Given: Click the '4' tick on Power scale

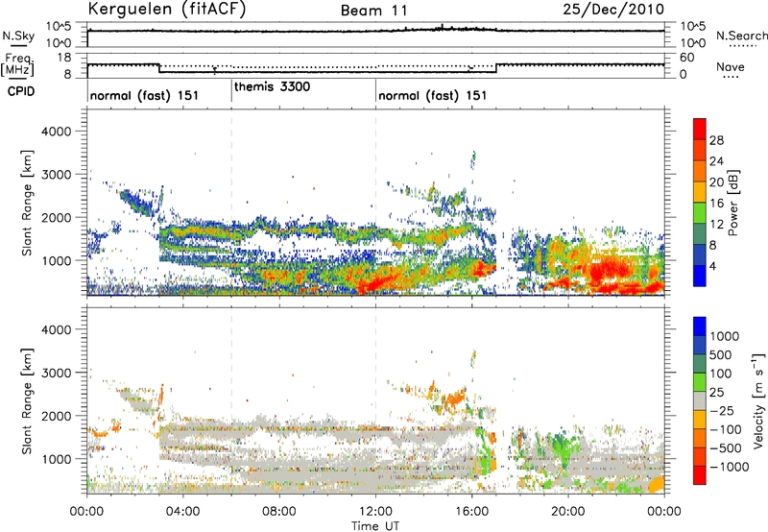Looking at the screenshot, I should point(712,267).
